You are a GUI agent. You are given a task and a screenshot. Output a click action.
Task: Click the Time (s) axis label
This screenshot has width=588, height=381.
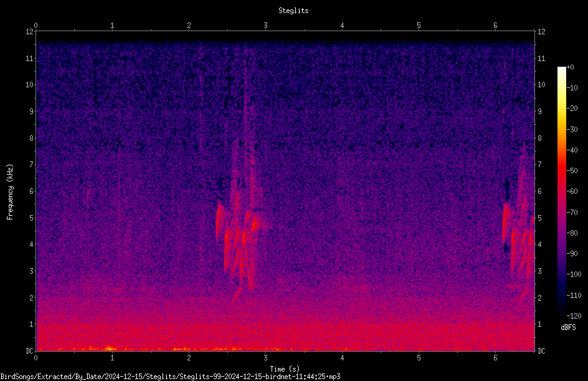coord(285,369)
